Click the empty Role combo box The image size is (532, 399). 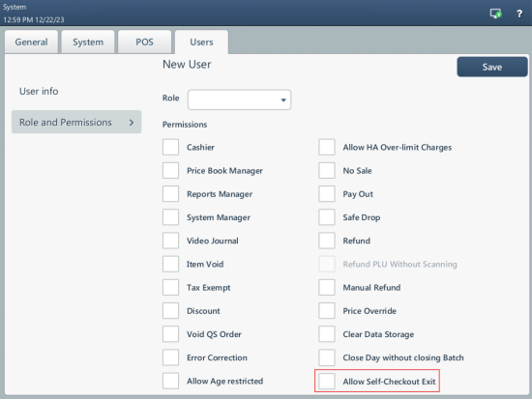pos(239,100)
